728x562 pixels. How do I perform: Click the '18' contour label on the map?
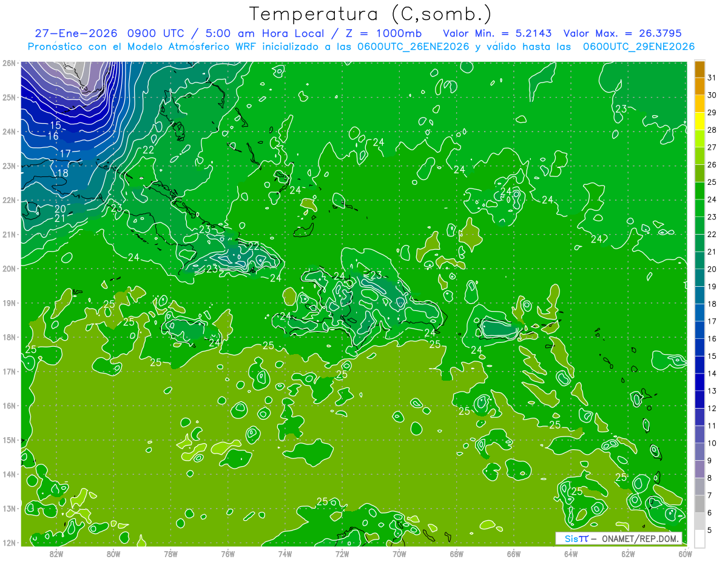tap(62, 173)
